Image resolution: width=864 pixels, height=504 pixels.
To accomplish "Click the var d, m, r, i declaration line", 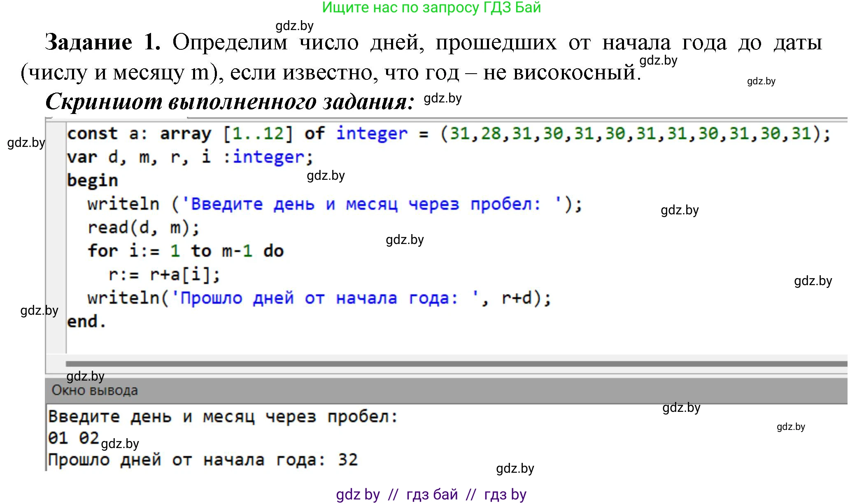I will 190,157.
